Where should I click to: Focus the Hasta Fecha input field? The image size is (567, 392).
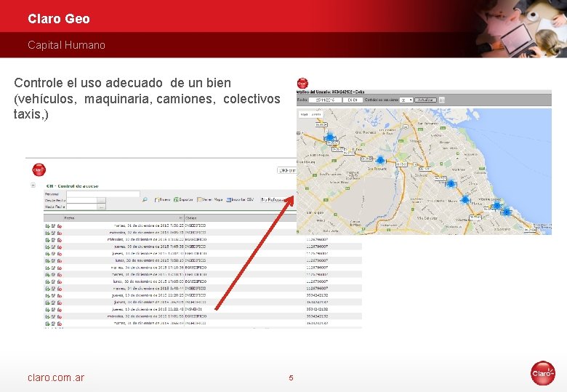[x=81, y=207]
